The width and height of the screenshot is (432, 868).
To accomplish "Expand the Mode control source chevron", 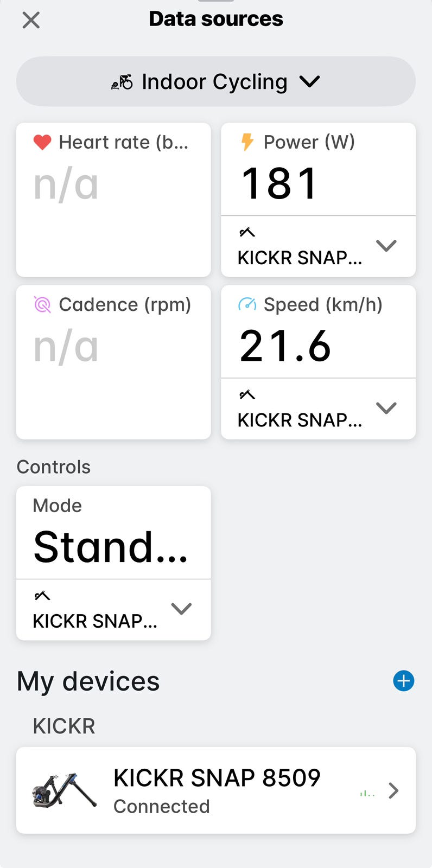I will pyautogui.click(x=181, y=609).
